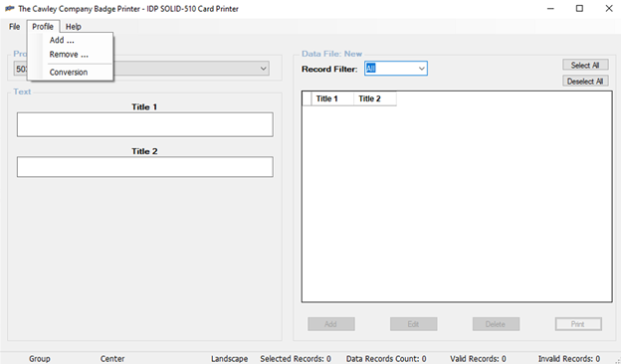Choose Remove ... from Profile menu
621x364 pixels.
[71, 55]
